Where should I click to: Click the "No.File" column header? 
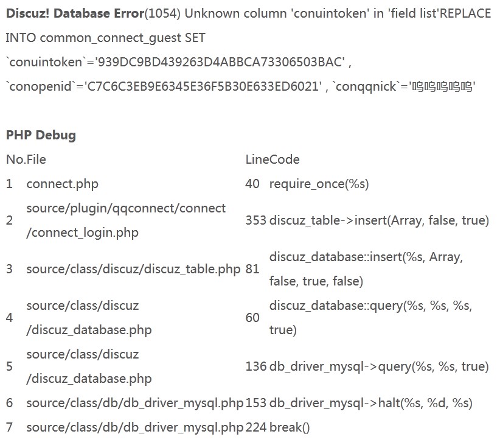pos(26,159)
